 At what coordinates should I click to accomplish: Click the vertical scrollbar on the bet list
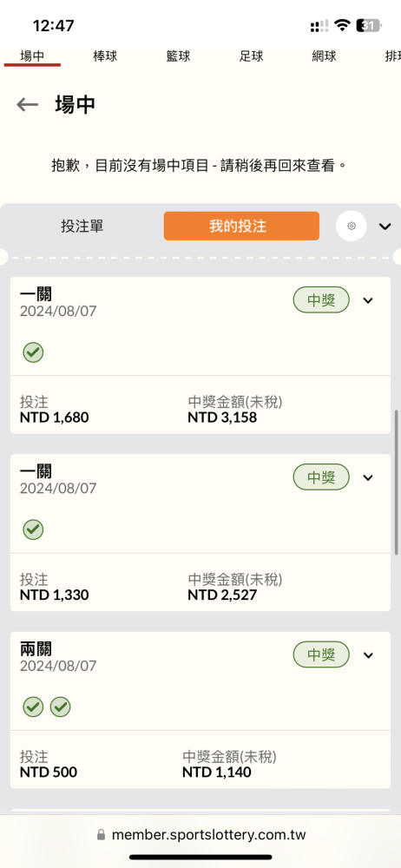(396, 482)
